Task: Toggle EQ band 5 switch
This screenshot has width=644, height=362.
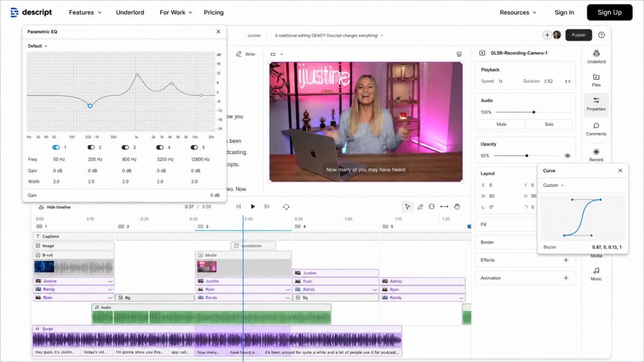Action: 195,147
